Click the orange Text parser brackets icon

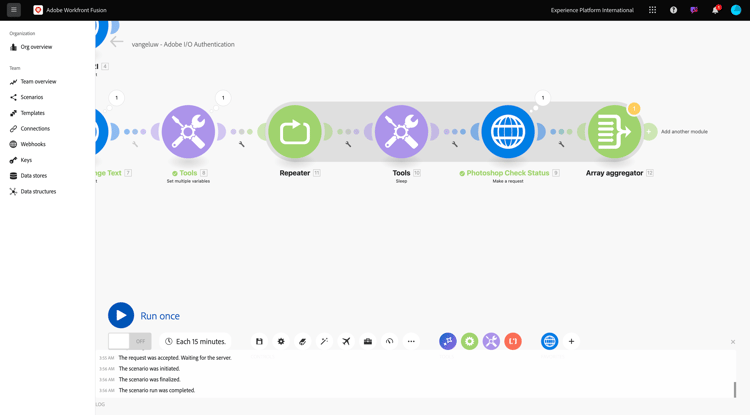point(513,341)
